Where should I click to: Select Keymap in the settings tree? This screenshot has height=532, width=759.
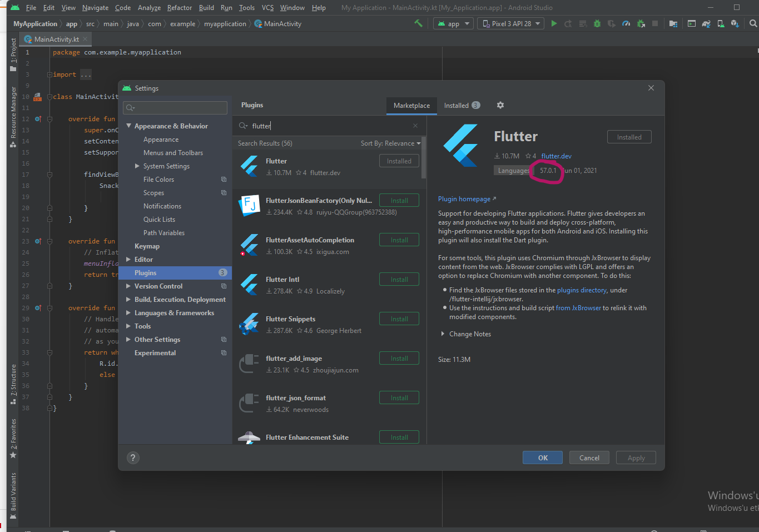[x=147, y=246]
